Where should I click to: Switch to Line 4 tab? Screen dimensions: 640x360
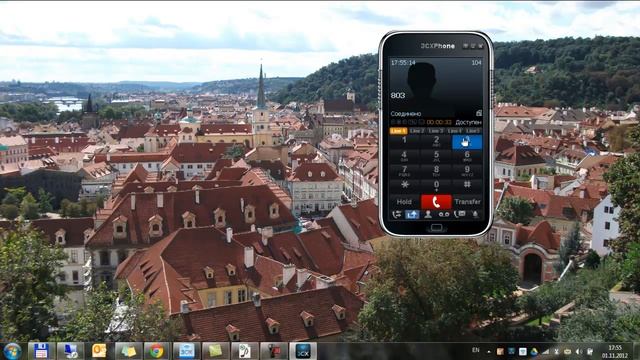pyautogui.click(x=454, y=131)
